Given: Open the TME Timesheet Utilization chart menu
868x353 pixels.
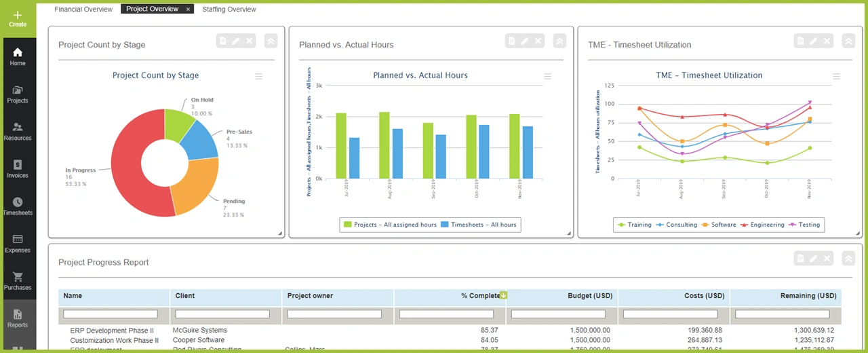Looking at the screenshot, I should click(x=837, y=77).
